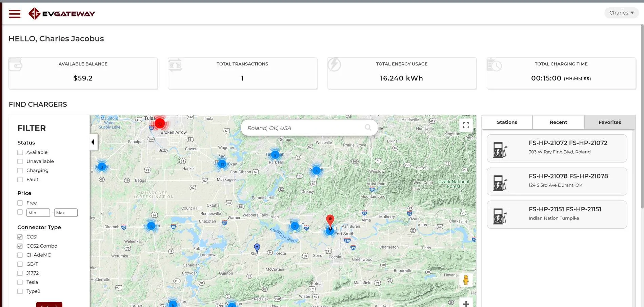
Task: Toggle the Available status checkbox
Action: 20,152
